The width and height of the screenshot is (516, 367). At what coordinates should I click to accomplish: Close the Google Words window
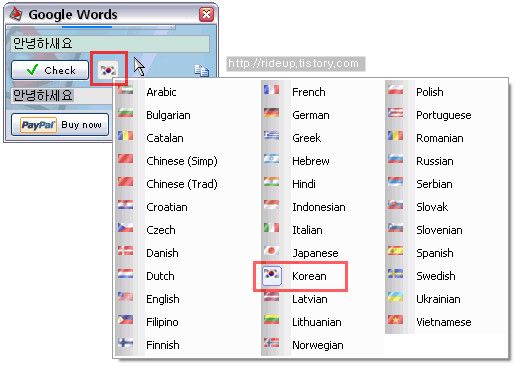tap(206, 14)
